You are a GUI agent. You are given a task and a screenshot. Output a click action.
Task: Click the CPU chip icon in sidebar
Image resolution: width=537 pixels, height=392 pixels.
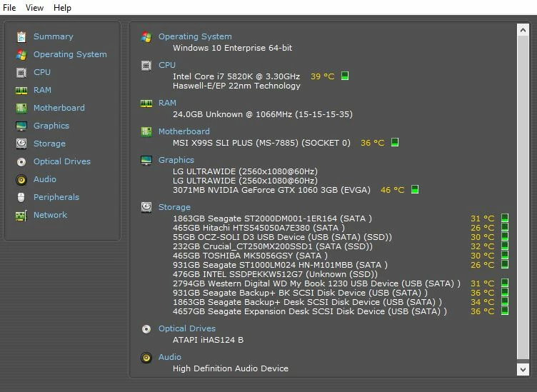click(x=21, y=72)
